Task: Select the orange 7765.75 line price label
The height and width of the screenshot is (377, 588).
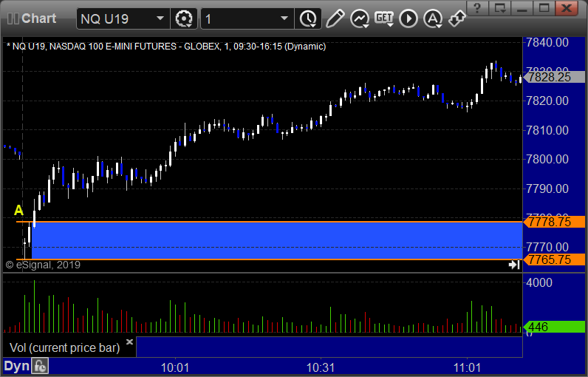Action: [555, 259]
